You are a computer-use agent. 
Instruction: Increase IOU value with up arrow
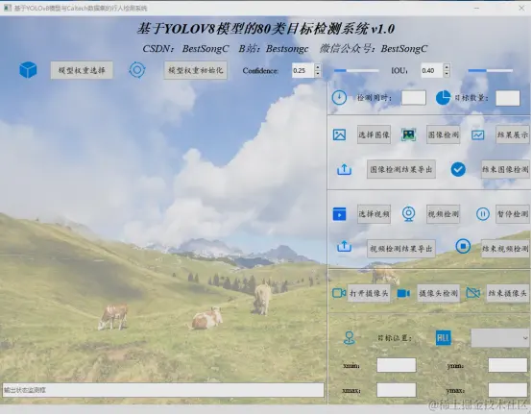[x=447, y=67]
